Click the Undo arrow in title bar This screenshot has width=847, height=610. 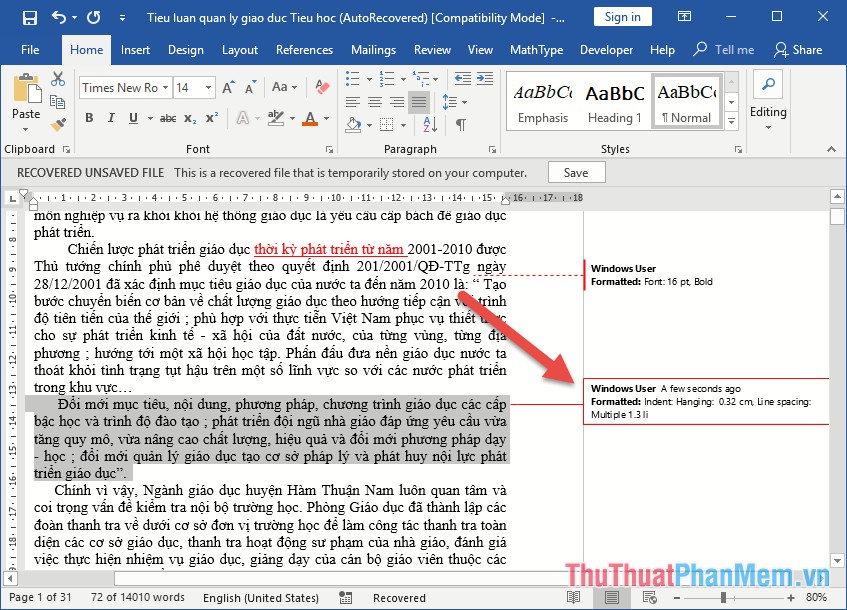[58, 17]
